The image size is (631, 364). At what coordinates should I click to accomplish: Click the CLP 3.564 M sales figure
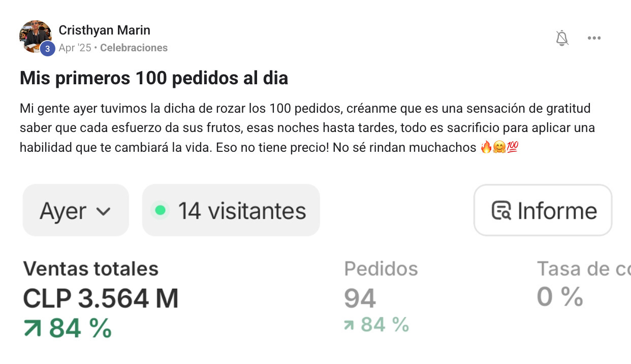[101, 299]
